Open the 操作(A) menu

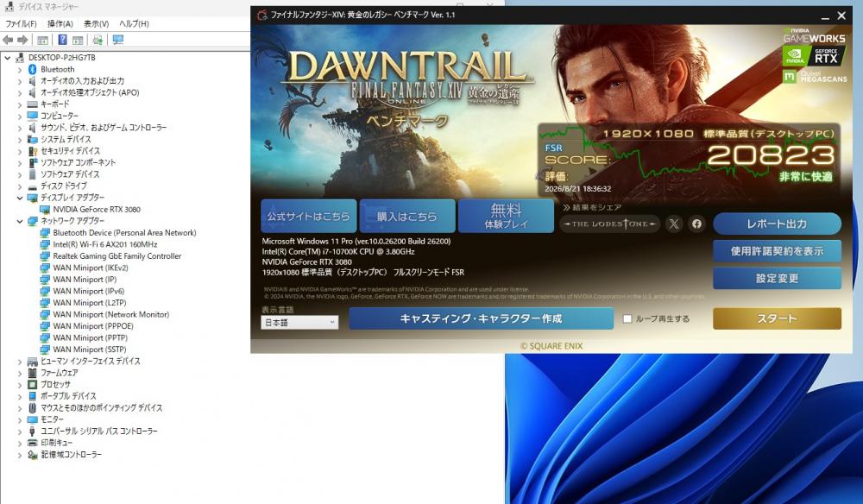pos(60,23)
